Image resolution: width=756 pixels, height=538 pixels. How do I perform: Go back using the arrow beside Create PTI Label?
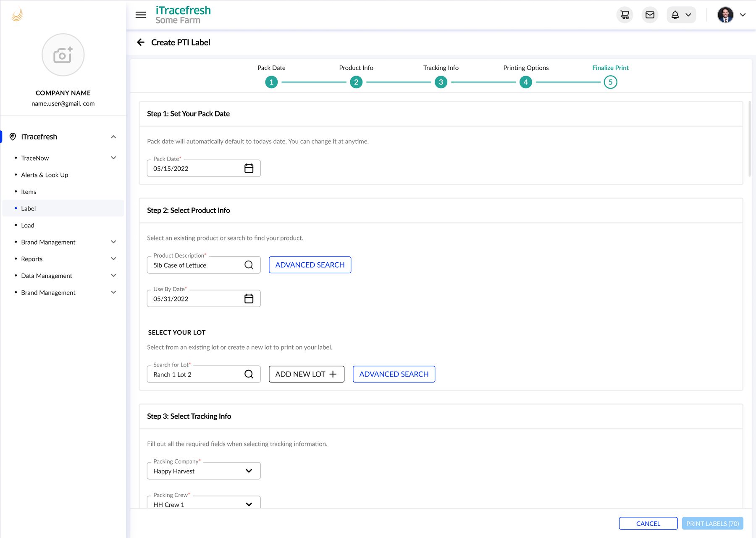[141, 42]
